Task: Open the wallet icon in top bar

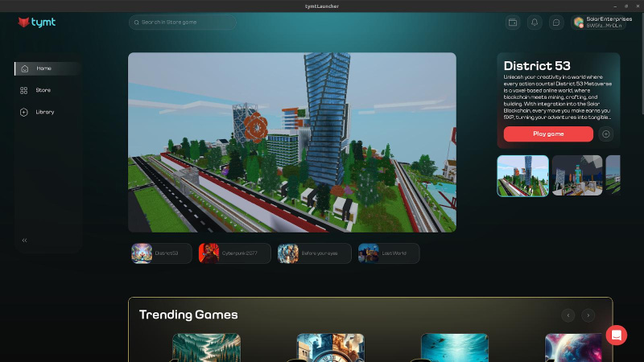Action: pos(513,23)
